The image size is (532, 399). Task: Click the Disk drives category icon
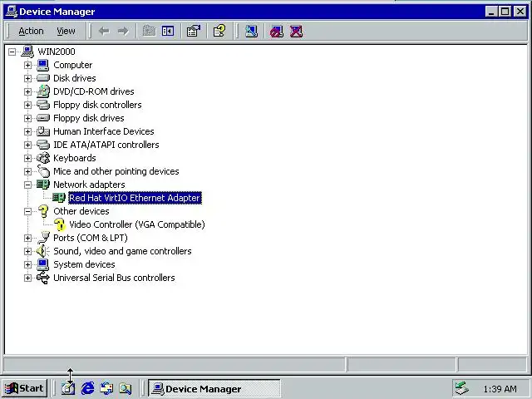[x=42, y=78]
